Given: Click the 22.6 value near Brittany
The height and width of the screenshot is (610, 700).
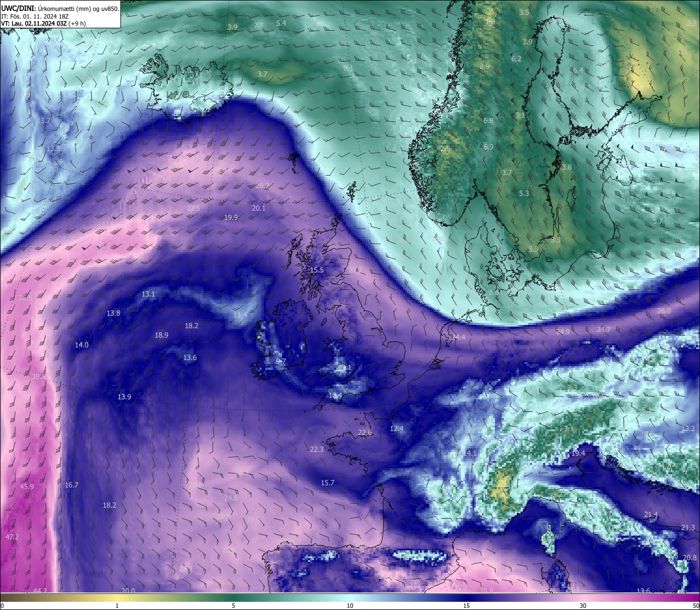Looking at the screenshot, I should [x=365, y=433].
